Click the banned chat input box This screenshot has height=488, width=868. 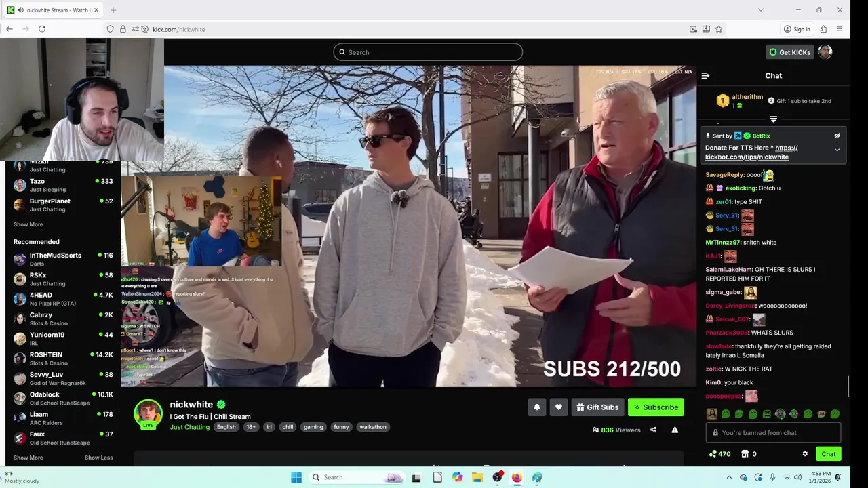(x=774, y=432)
